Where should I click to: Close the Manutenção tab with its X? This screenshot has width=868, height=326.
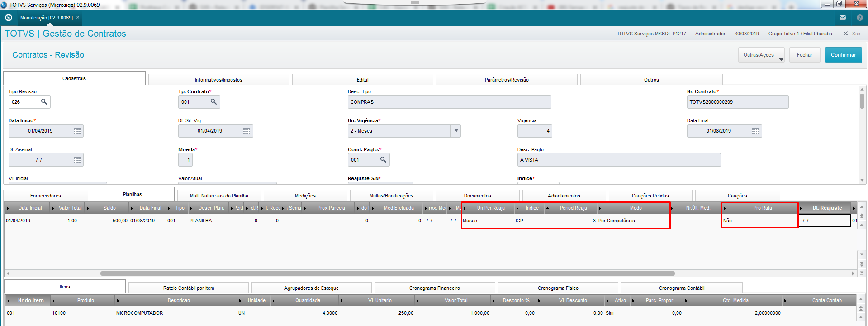(78, 18)
